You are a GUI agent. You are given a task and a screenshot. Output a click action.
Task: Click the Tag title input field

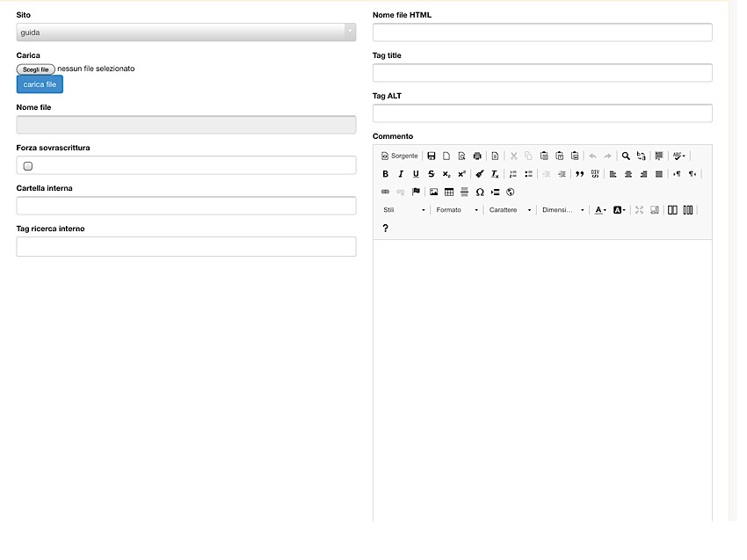click(x=542, y=73)
